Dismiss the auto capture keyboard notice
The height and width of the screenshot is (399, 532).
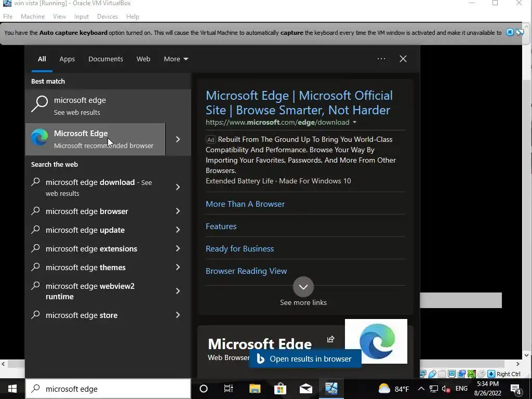[x=510, y=32]
